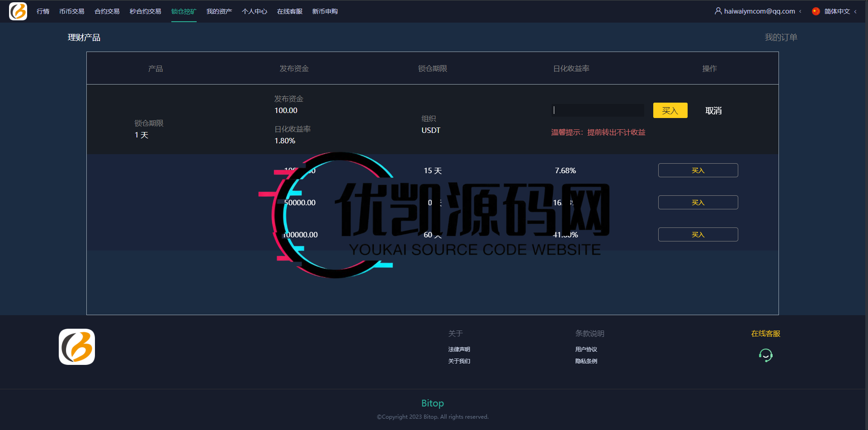Screen dimensions: 868x430
Task: Click the Bitop logo in top navigation
Action: tap(18, 11)
